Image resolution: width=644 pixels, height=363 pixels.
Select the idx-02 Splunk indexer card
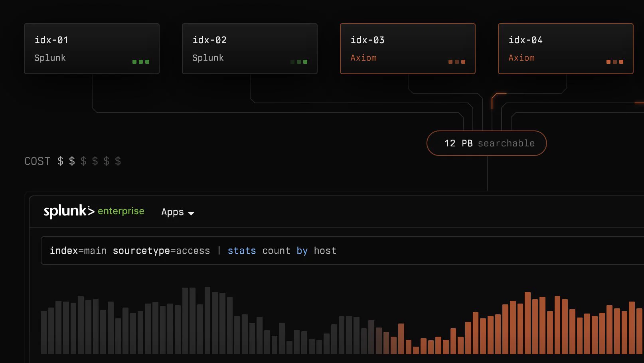point(250,49)
